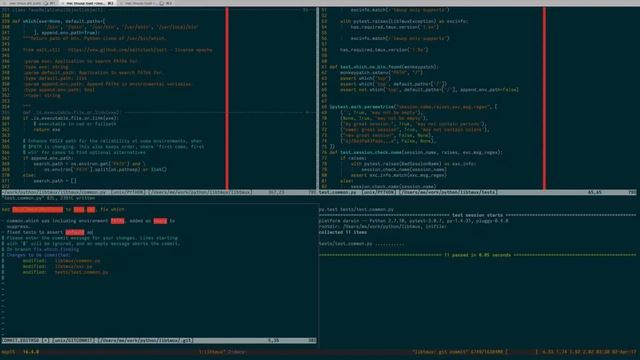Click the libtmux/.git path in commit statusline
This screenshot has height=360, width=640.
[x=144, y=340]
